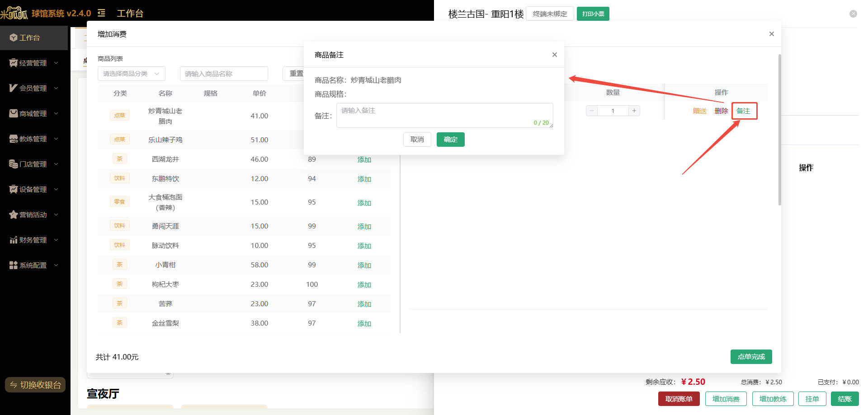868x415 pixels.
Task: Add 枸杞大枣 to the order
Action: tap(364, 284)
